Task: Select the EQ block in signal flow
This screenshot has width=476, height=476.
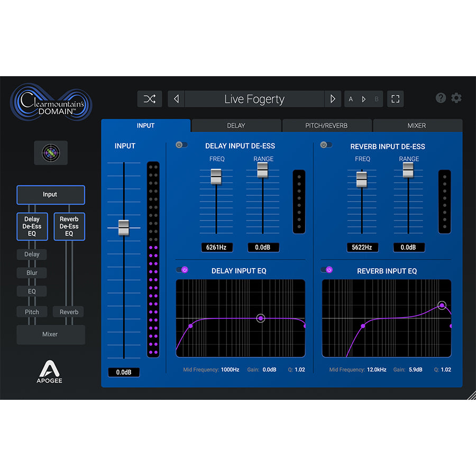Action: [x=32, y=291]
